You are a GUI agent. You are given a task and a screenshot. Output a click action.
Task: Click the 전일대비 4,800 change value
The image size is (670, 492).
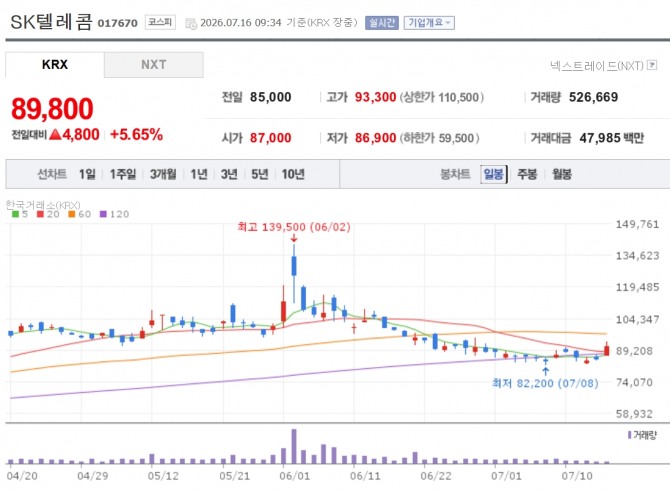coord(55,135)
